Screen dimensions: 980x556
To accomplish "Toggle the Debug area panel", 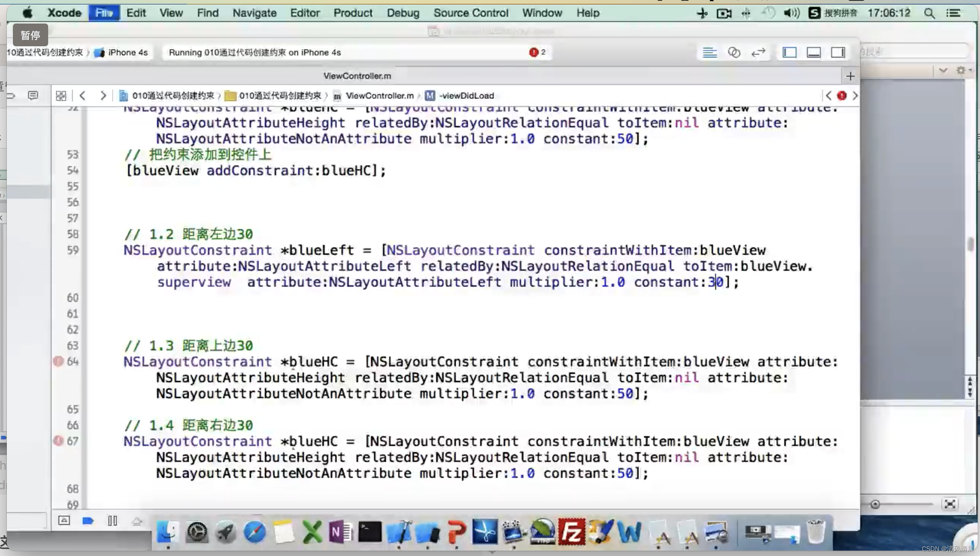I will tap(814, 52).
